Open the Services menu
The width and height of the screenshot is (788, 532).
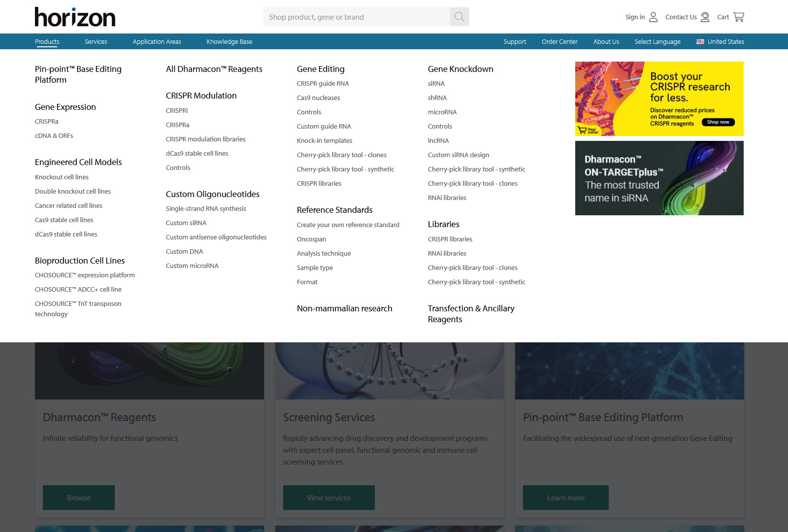(x=96, y=42)
